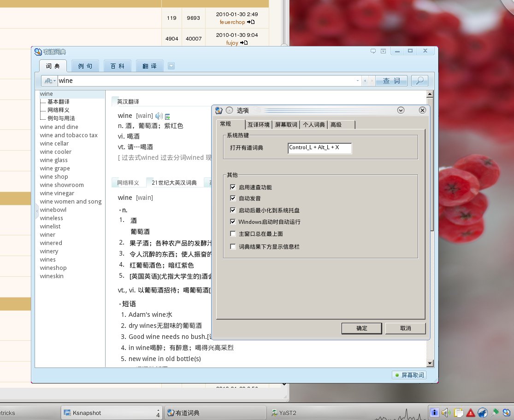Screen dimensions: 514x420
Task: Click the green pin tray icon
Action: (x=495, y=412)
